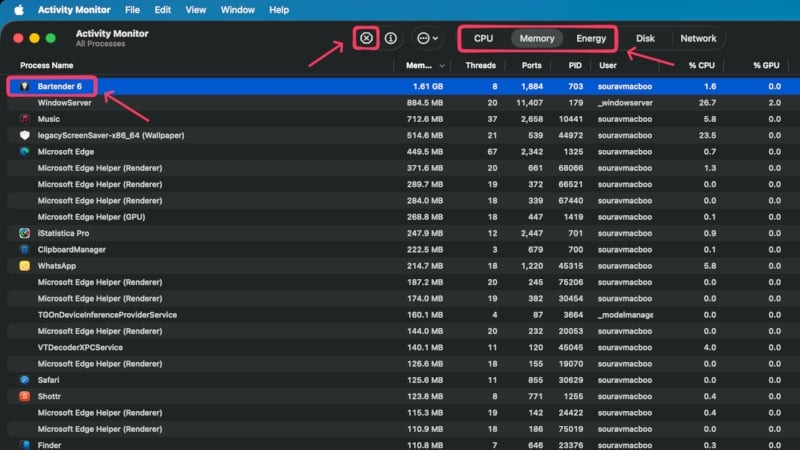
Task: Sort by % GPU column header
Action: click(x=766, y=65)
